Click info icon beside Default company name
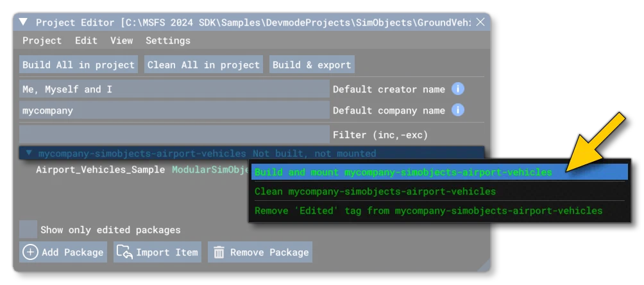The height and width of the screenshot is (285, 644). coord(458,110)
